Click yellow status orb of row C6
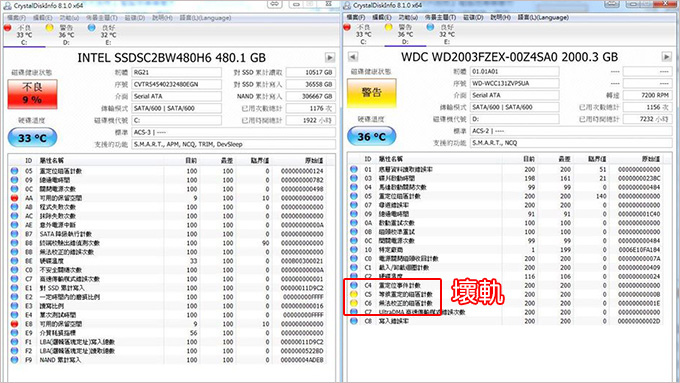 (354, 303)
